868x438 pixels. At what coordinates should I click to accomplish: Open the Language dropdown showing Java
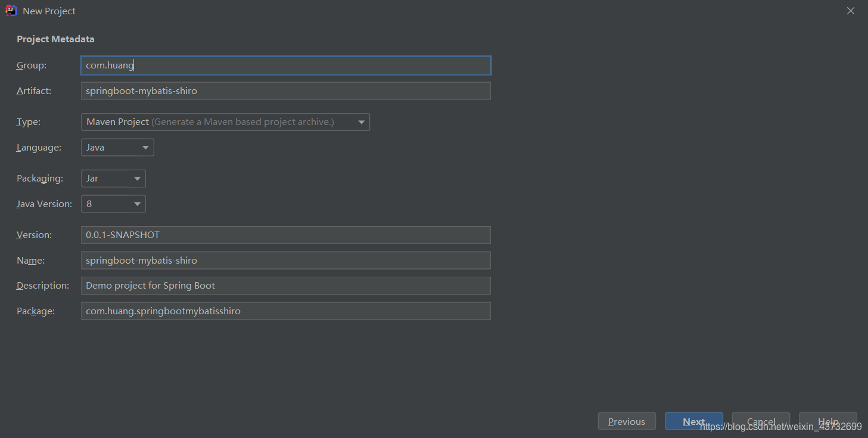tap(117, 148)
